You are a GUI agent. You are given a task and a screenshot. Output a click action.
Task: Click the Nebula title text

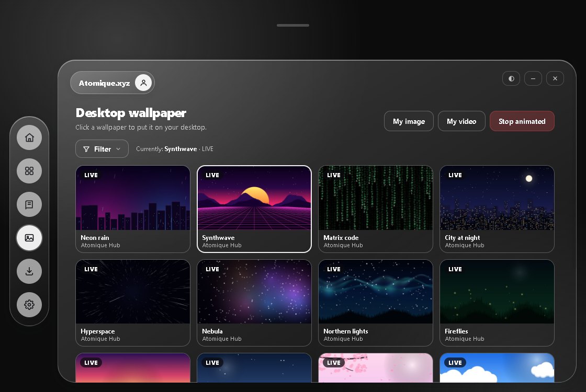[x=212, y=331]
